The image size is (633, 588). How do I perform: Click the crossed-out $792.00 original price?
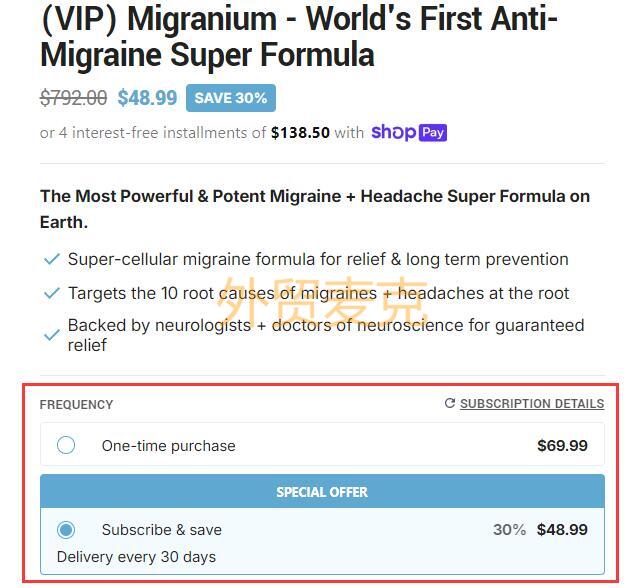[x=73, y=98]
